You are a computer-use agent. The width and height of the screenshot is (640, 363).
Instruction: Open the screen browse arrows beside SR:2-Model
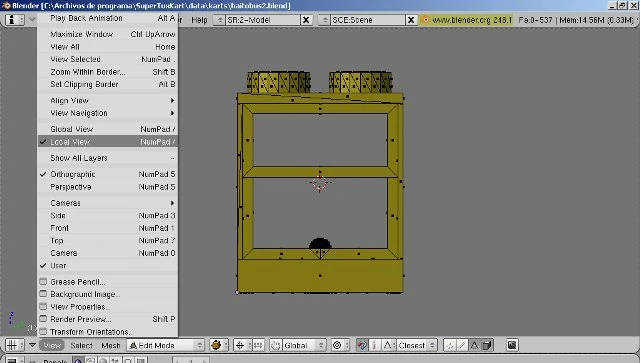219,20
